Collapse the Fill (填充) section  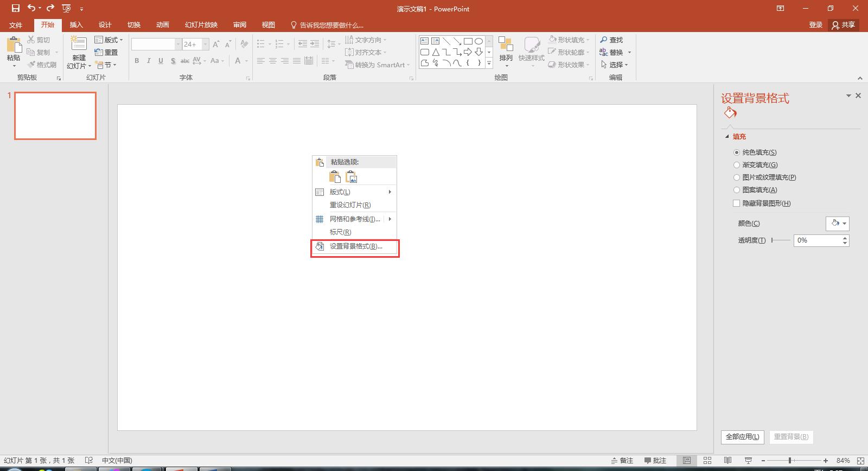tap(727, 137)
